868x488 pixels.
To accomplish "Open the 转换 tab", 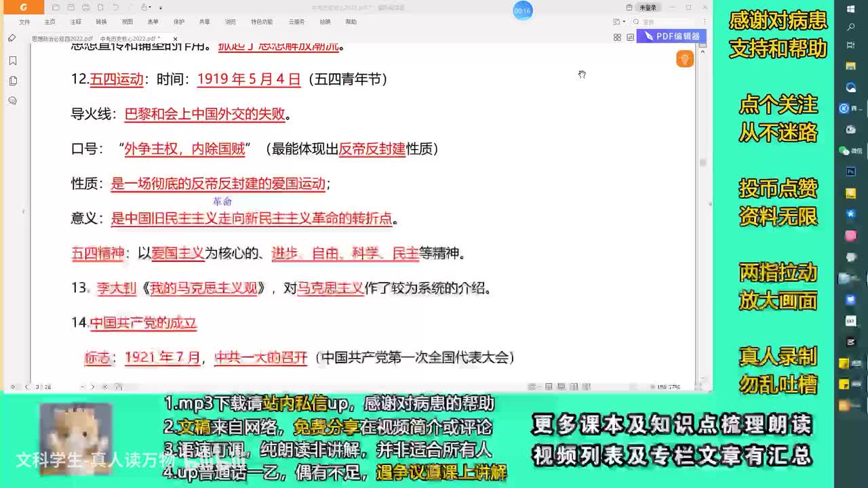I will (x=101, y=22).
